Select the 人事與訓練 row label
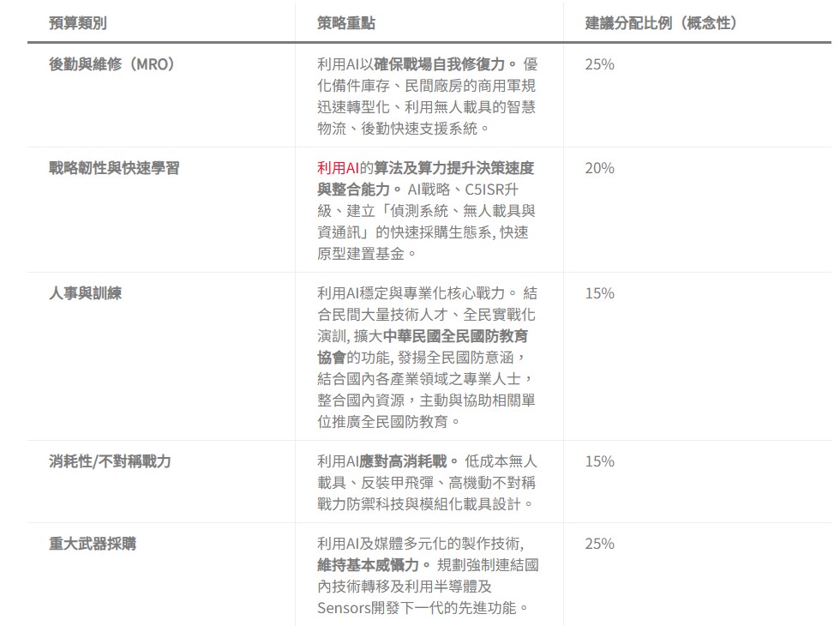 click(x=85, y=293)
